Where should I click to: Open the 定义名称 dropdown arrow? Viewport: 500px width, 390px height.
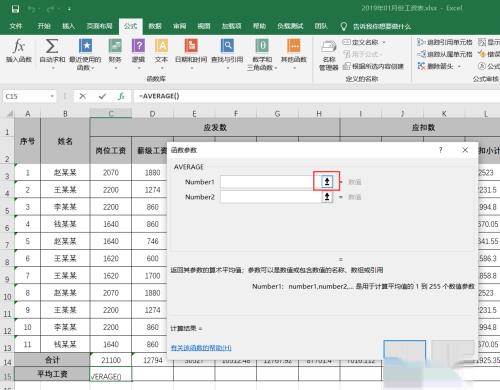pos(384,42)
